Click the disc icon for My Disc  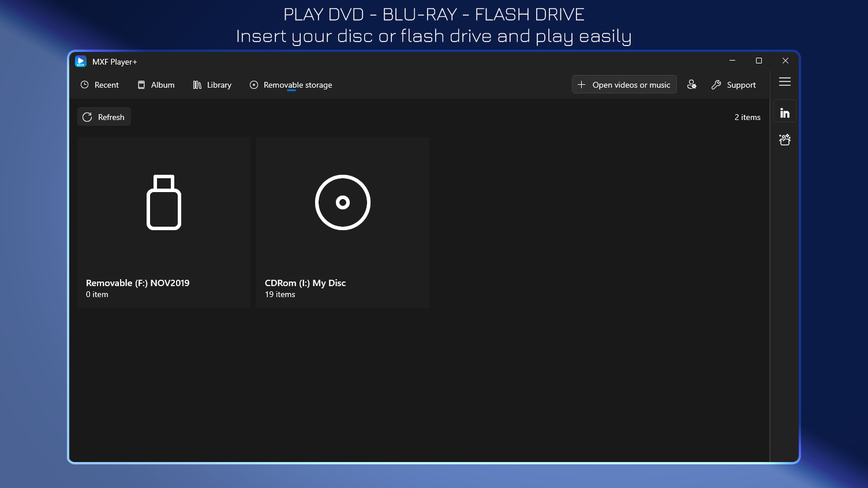click(342, 202)
